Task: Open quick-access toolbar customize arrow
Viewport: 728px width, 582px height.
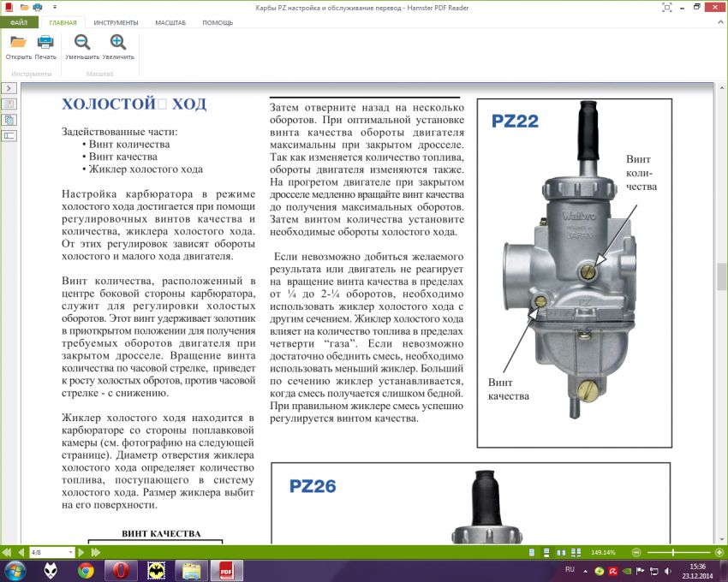Action: click(55, 7)
